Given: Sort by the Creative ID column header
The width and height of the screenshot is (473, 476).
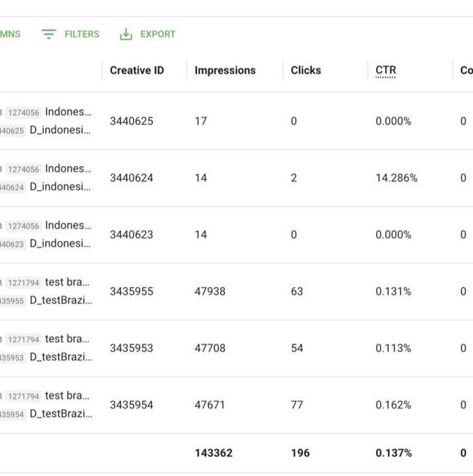Looking at the screenshot, I should point(137,70).
